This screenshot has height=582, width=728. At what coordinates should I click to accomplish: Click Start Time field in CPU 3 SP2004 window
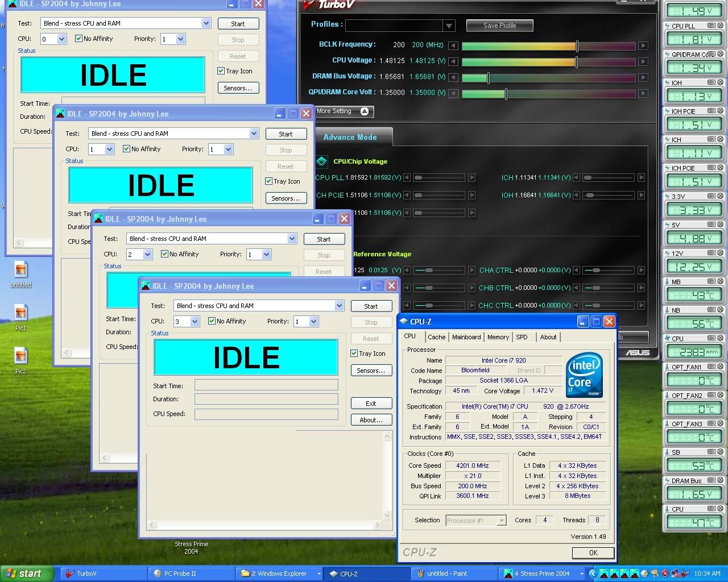click(x=266, y=385)
